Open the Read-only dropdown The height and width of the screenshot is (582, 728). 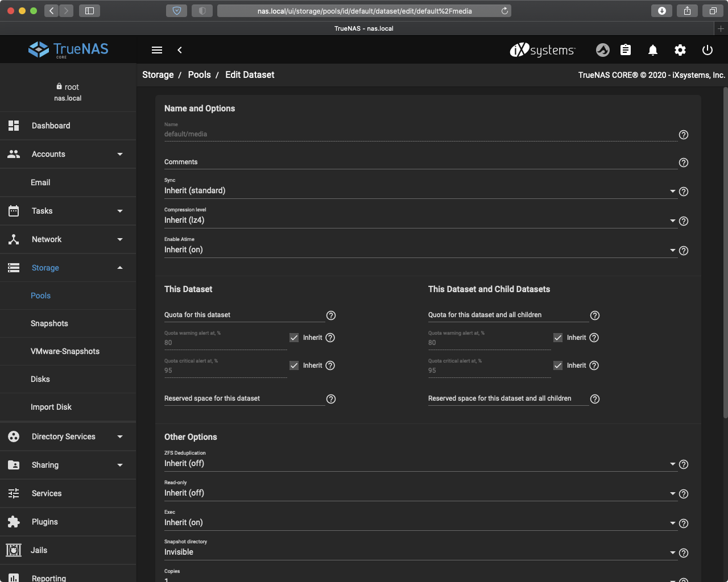421,493
